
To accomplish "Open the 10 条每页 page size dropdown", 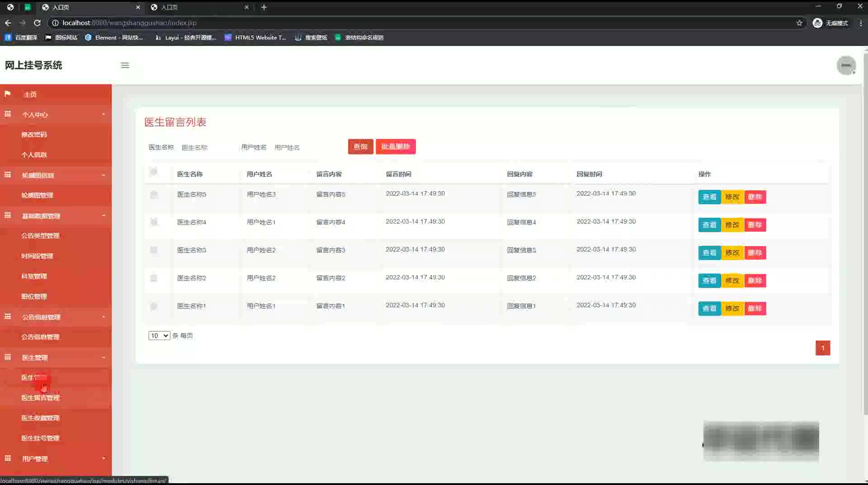I will 159,336.
